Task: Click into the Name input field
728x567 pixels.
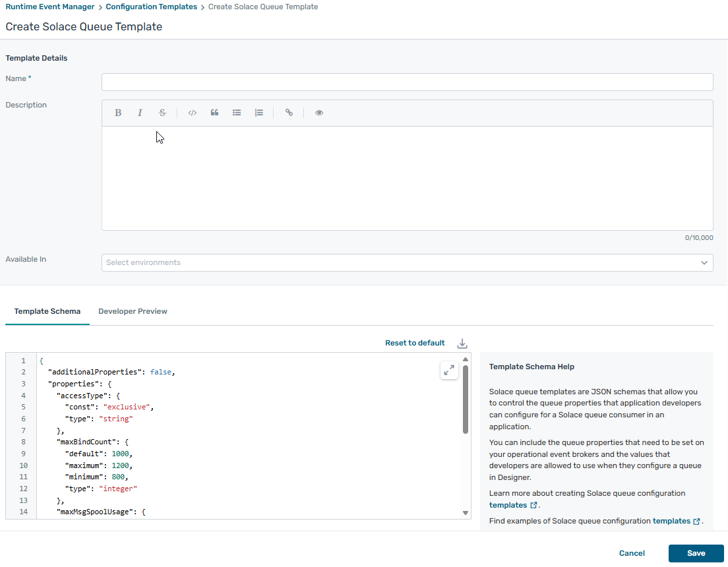Action: click(x=407, y=82)
